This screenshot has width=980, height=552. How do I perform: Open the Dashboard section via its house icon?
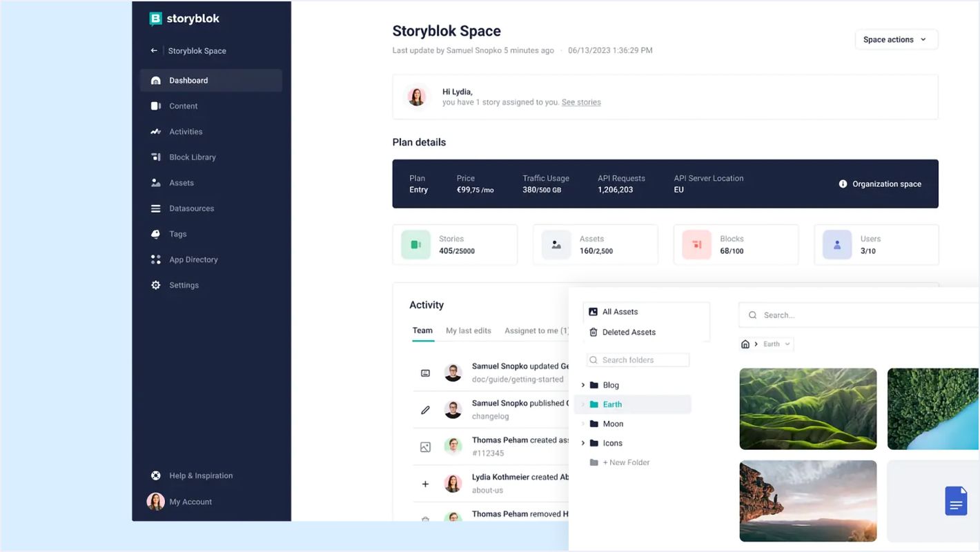point(156,80)
